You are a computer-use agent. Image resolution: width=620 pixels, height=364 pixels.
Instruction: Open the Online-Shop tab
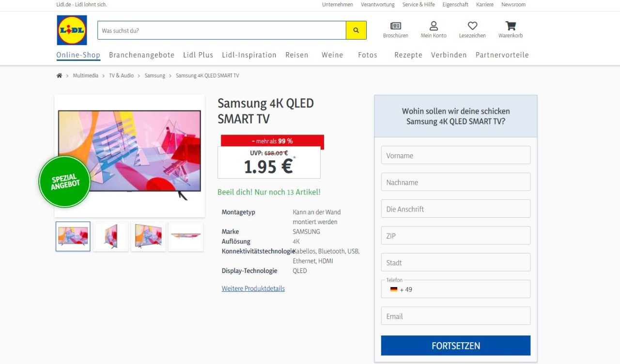point(78,55)
